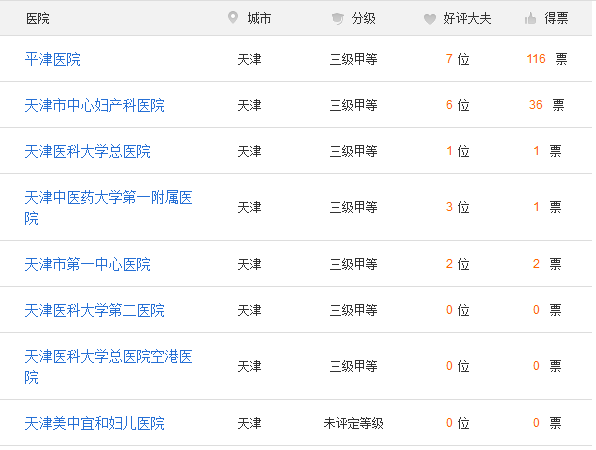596x450 pixels.
Task: Select 2 位 in 天津市第一中心医院 row
Action: tap(457, 264)
